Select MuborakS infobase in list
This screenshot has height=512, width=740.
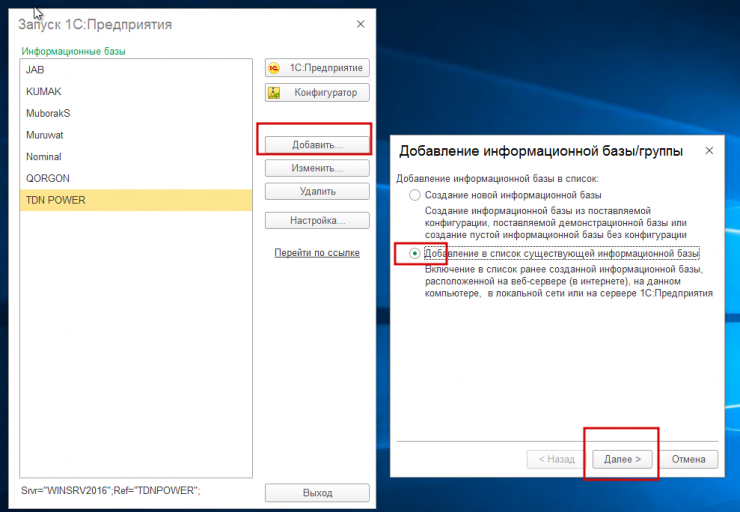[x=136, y=113]
